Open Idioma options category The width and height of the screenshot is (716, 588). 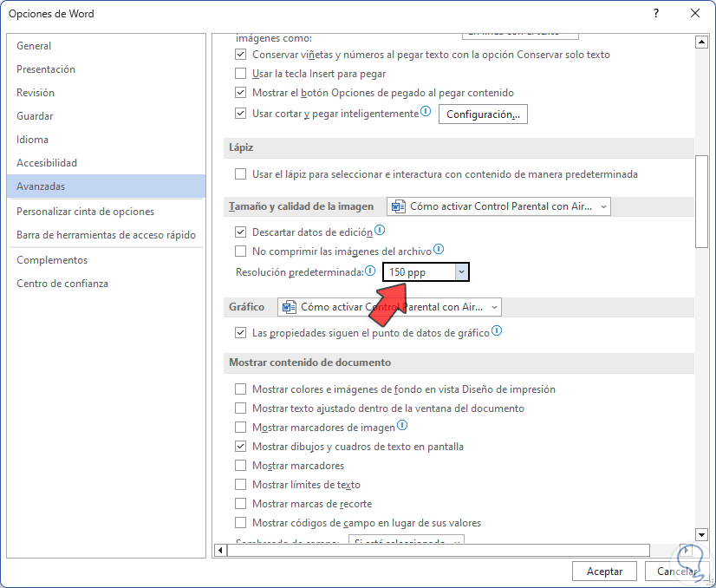107,140
